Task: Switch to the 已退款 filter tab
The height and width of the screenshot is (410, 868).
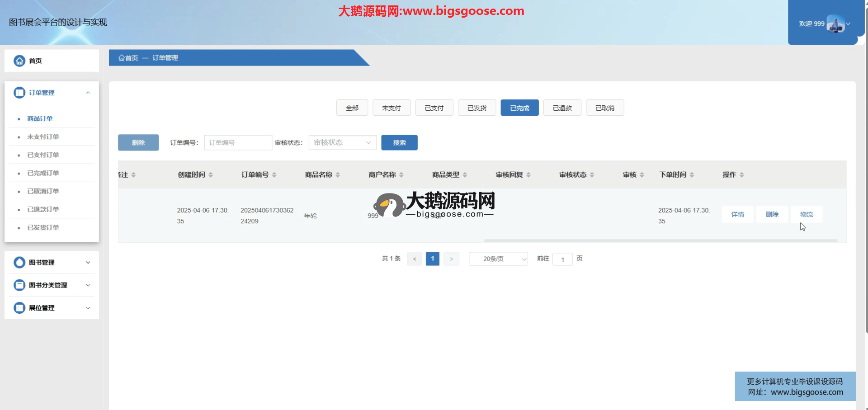Action: point(562,108)
